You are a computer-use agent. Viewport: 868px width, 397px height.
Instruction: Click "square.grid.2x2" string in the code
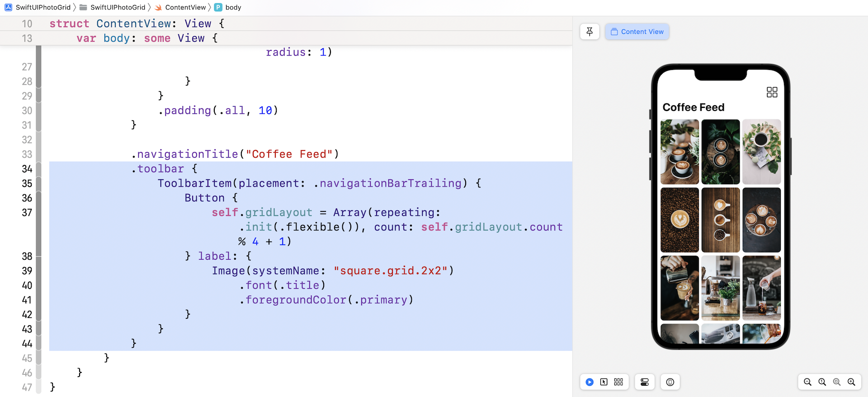391,271
